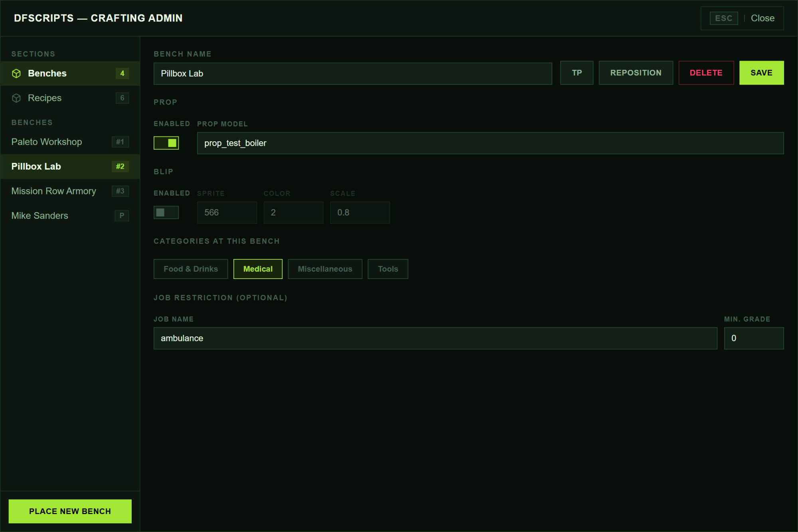Select Mission Row Armory bench
798x532 pixels.
pos(70,191)
